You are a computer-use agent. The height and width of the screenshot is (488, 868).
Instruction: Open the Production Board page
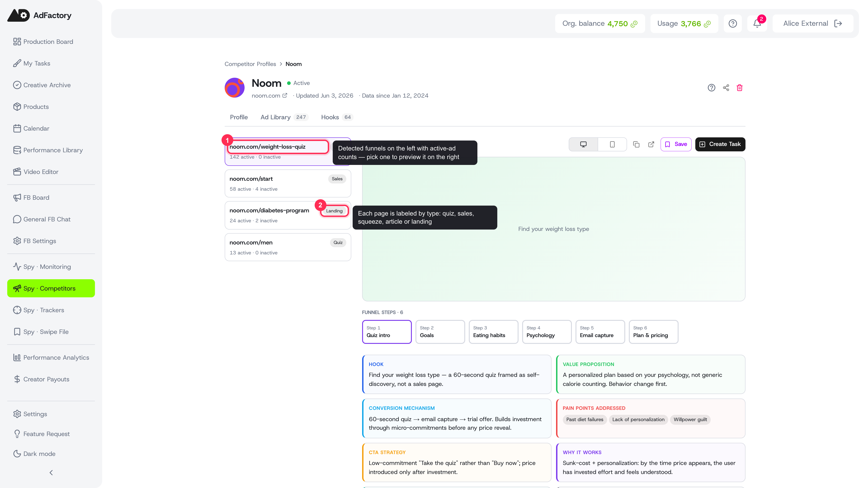(x=51, y=42)
